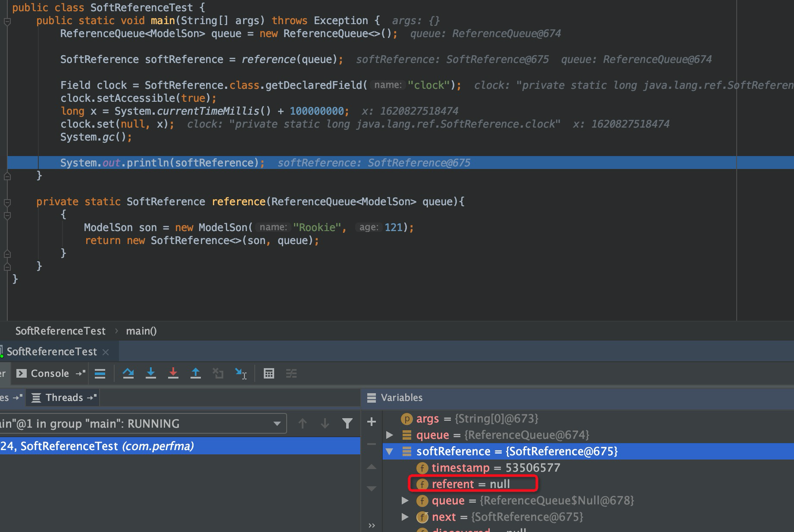Click the Variables panel header icon

372,397
